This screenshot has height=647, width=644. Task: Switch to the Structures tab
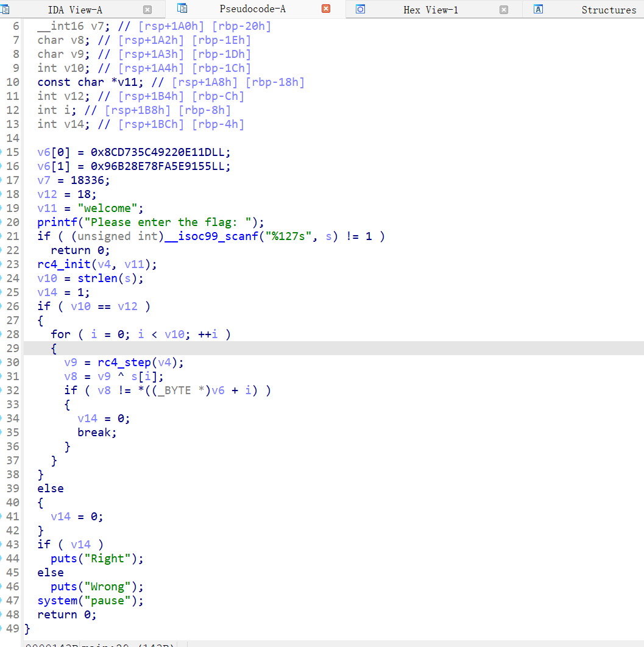click(x=608, y=10)
